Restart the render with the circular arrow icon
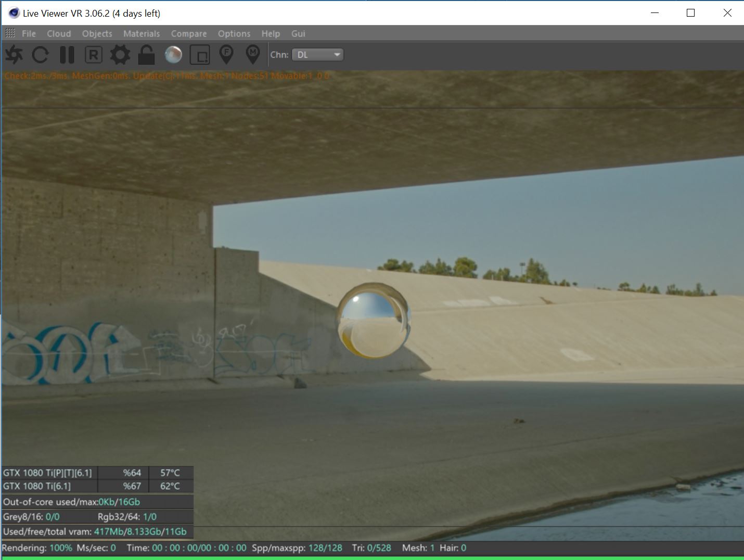 click(40, 55)
